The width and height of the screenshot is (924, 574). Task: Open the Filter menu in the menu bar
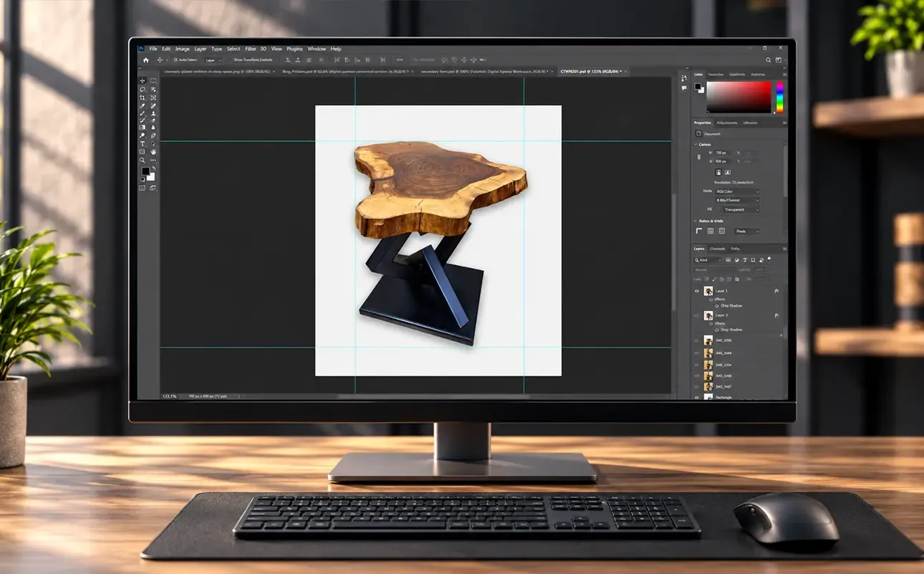coord(251,49)
